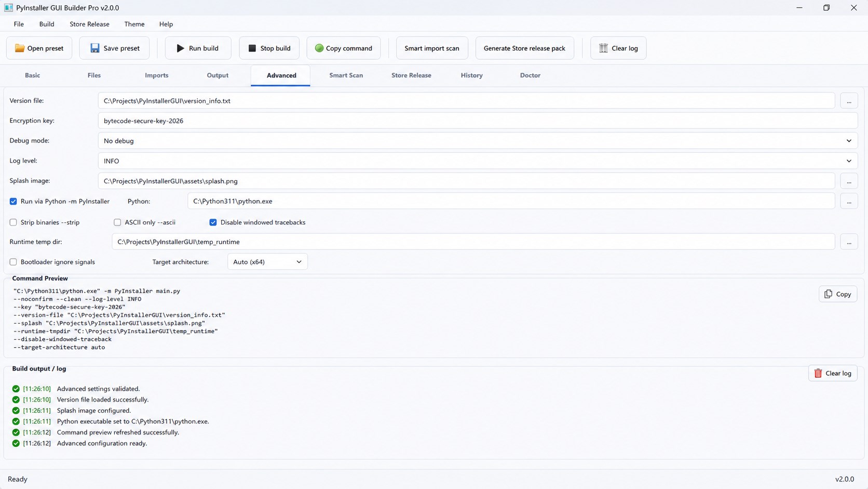The height and width of the screenshot is (489, 868).
Task: Click the Python path field
Action: click(x=511, y=202)
